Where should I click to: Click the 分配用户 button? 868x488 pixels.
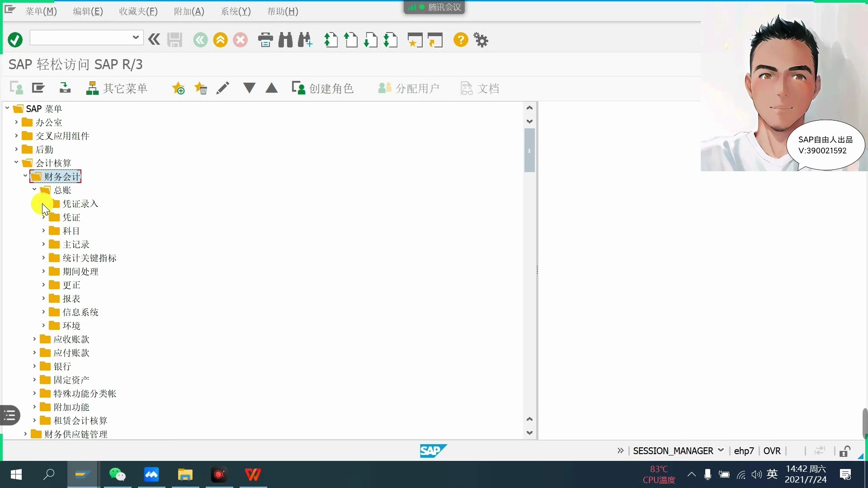(x=409, y=88)
